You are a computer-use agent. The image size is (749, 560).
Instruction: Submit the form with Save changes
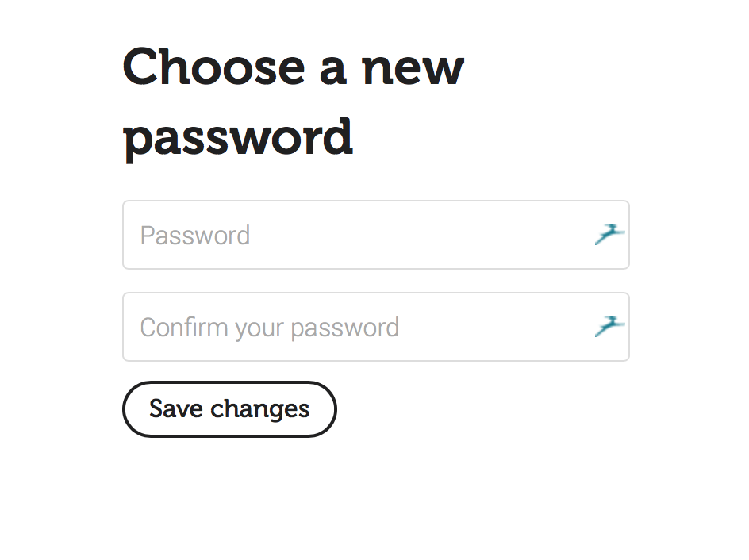coord(229,409)
